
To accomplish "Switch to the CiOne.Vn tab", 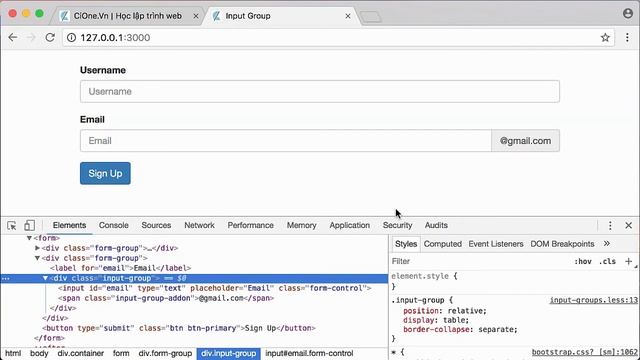I will 127,16.
